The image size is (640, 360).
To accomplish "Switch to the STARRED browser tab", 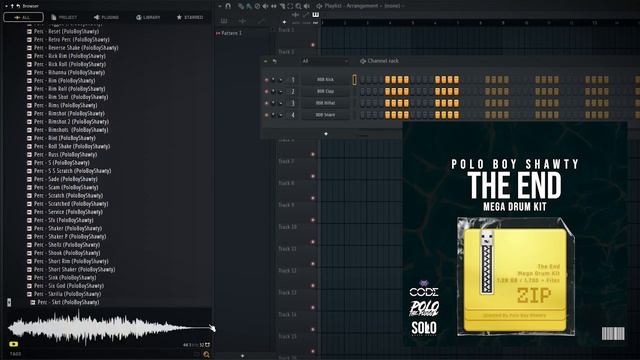I will tap(190, 17).
